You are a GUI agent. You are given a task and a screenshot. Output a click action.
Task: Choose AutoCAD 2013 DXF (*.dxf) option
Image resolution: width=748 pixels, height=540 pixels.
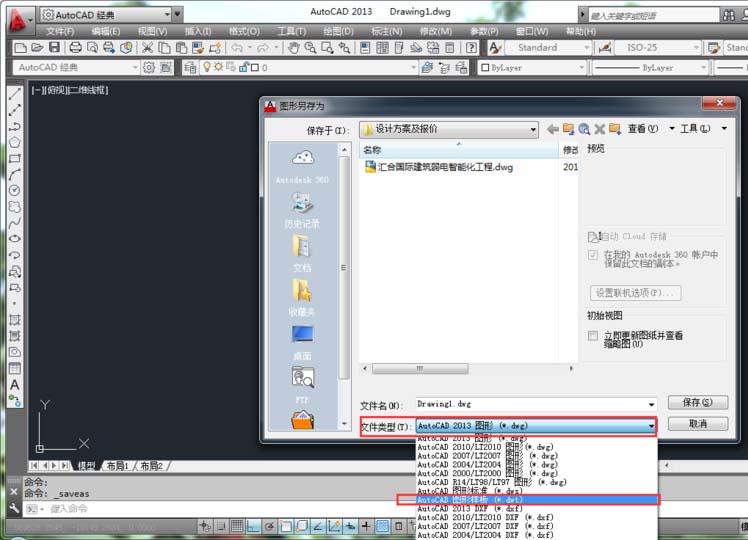click(537, 509)
